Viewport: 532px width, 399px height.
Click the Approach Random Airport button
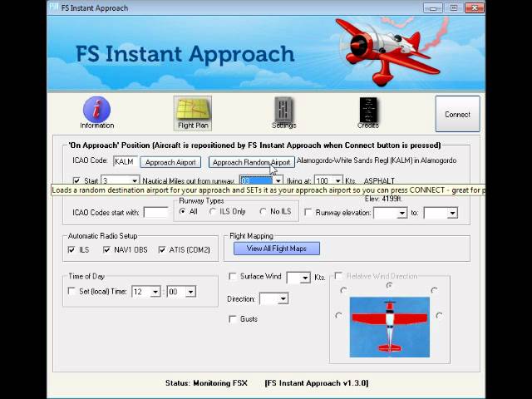[251, 162]
